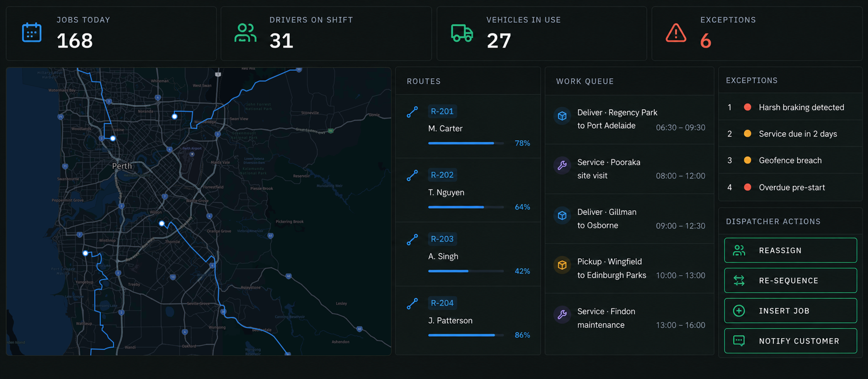
Task: Click the route icon beside R-204
Action: (412, 304)
